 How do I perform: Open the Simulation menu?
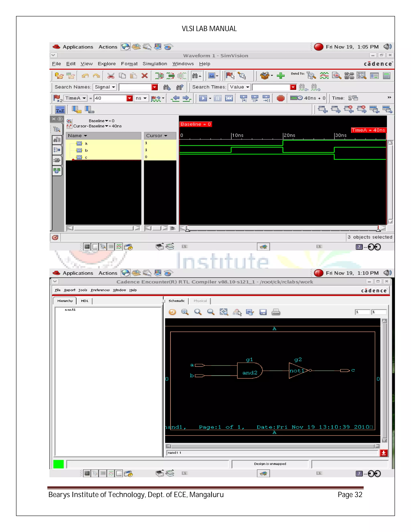point(155,64)
